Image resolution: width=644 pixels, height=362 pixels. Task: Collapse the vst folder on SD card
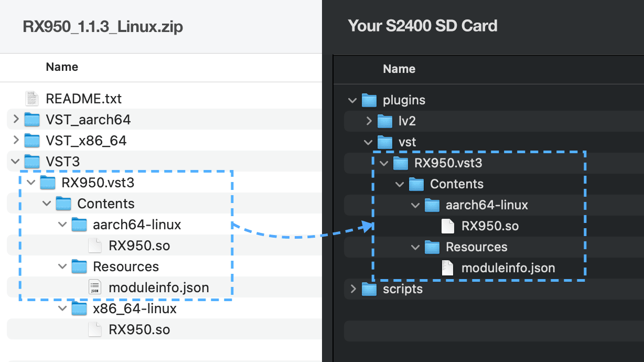click(369, 142)
